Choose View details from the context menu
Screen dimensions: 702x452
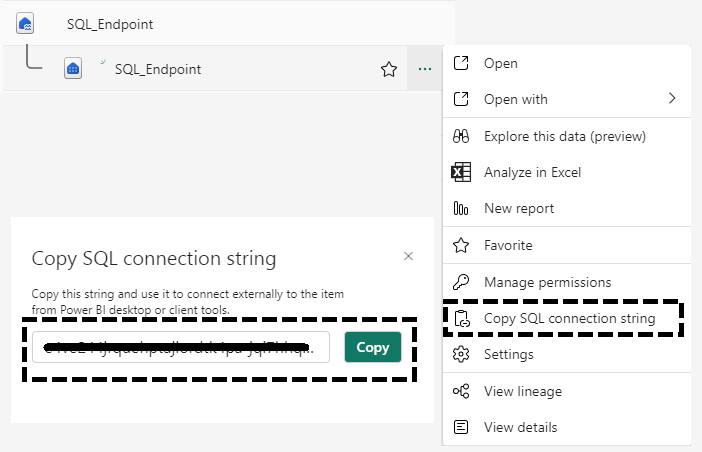[520, 427]
